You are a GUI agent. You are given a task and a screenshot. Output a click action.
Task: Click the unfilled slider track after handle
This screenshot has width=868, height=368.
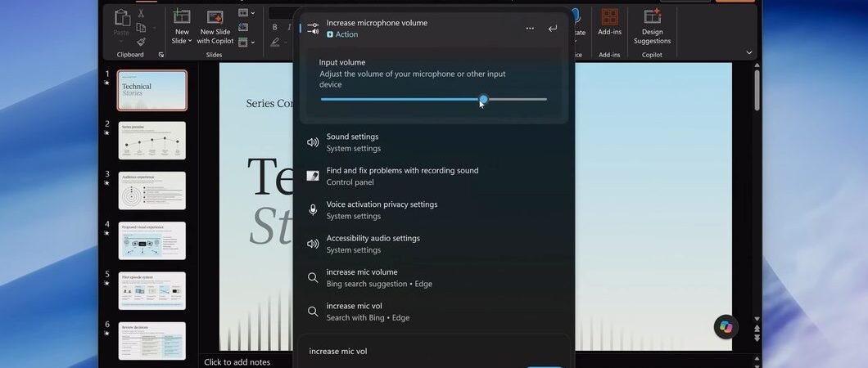[518, 100]
